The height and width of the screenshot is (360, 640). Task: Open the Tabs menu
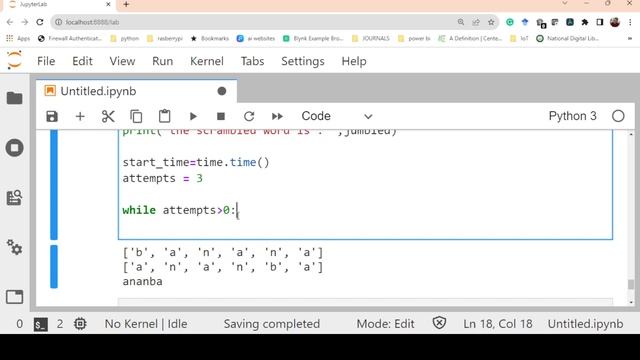coord(252,61)
